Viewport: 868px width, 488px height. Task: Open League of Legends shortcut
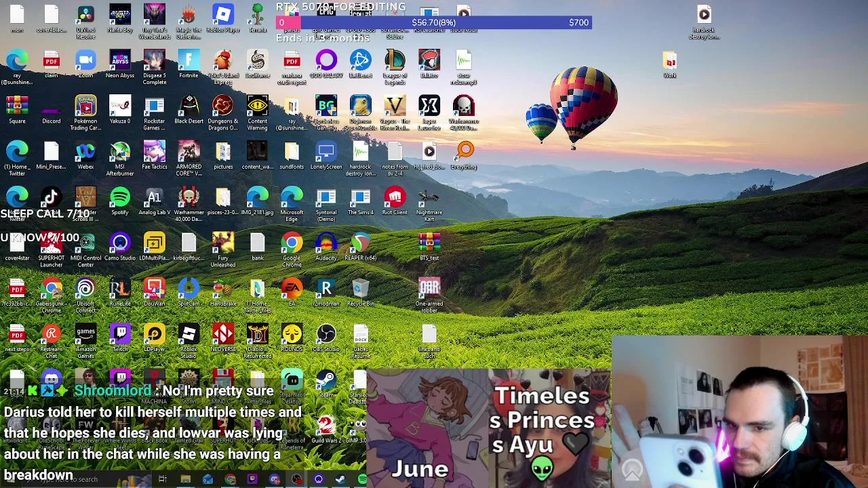pyautogui.click(x=395, y=61)
